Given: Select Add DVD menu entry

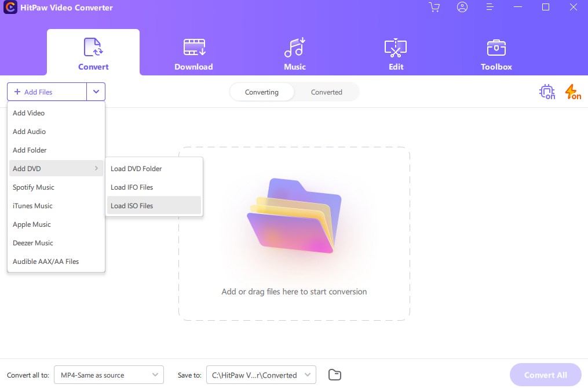Looking at the screenshot, I should point(56,169).
